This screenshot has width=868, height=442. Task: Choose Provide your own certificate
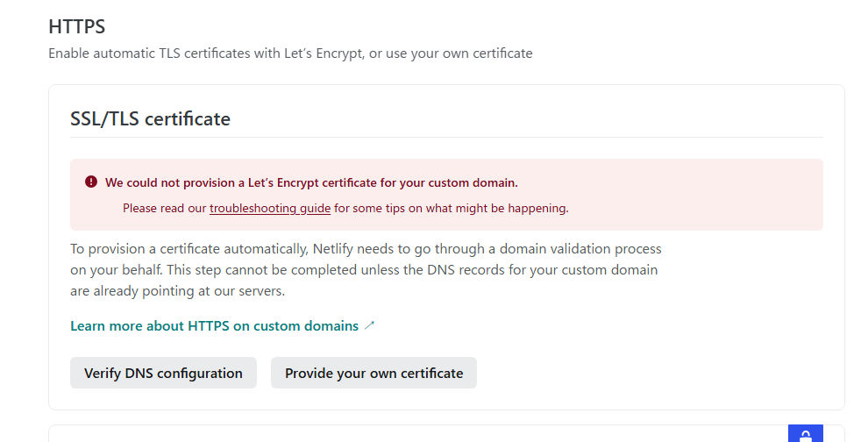(374, 373)
